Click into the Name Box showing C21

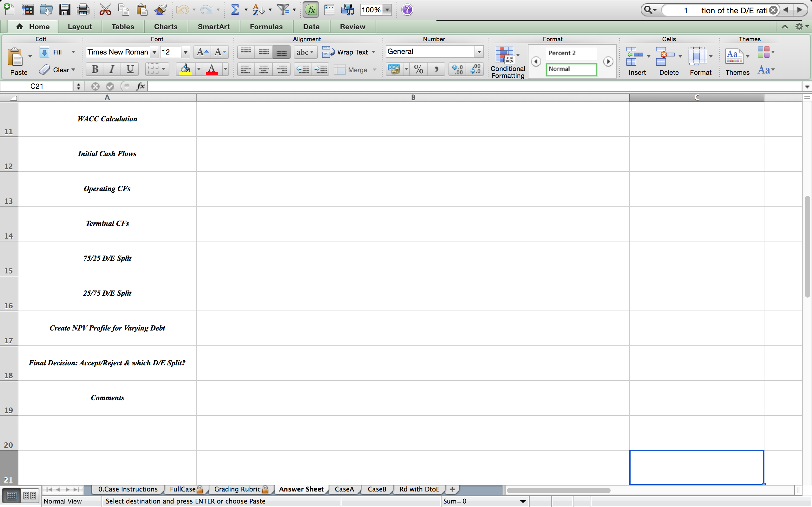(x=37, y=87)
